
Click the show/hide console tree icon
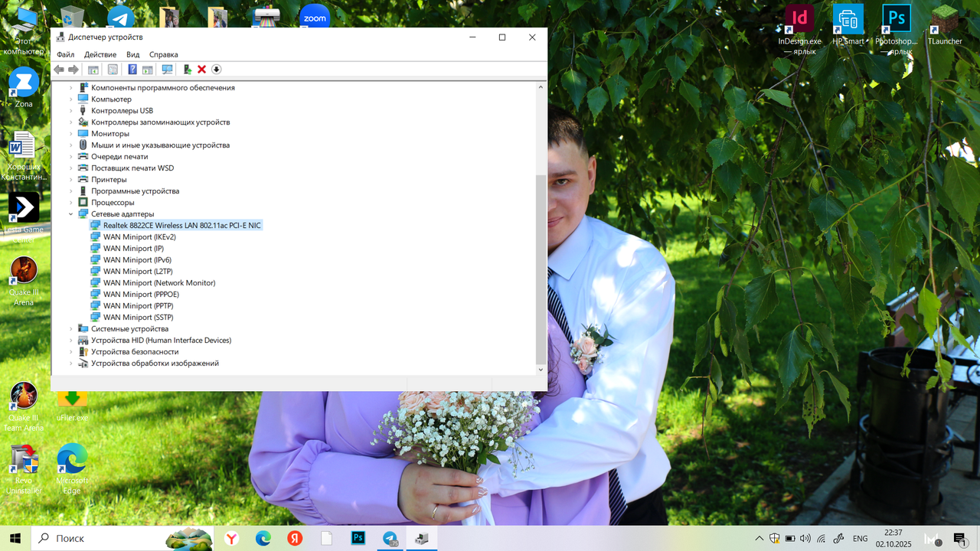tap(93, 70)
